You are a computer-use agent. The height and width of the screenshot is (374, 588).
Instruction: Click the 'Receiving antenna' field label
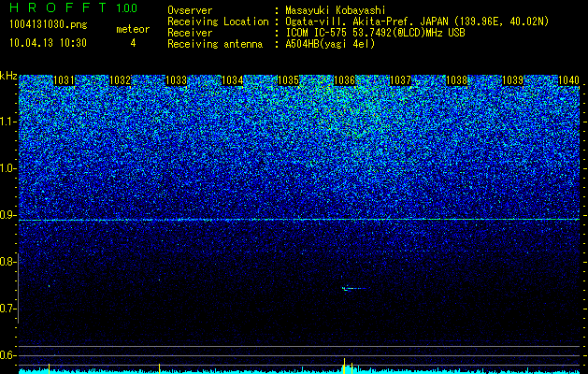point(215,44)
